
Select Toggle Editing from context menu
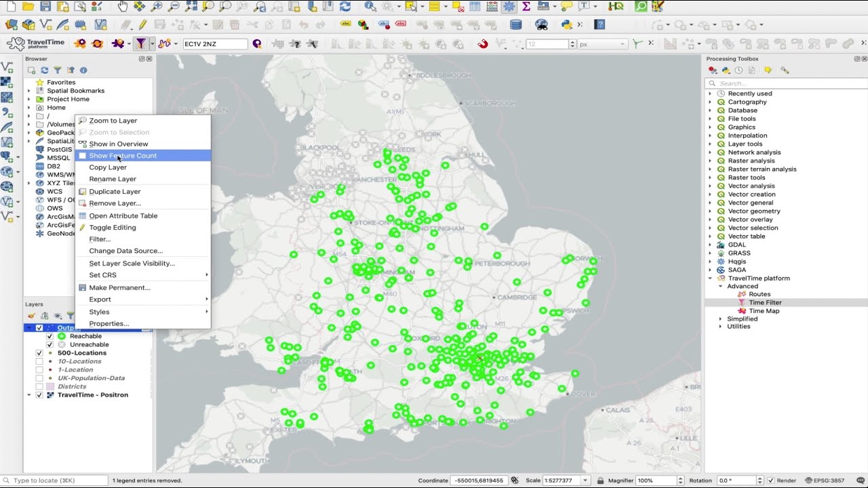[x=143, y=228]
